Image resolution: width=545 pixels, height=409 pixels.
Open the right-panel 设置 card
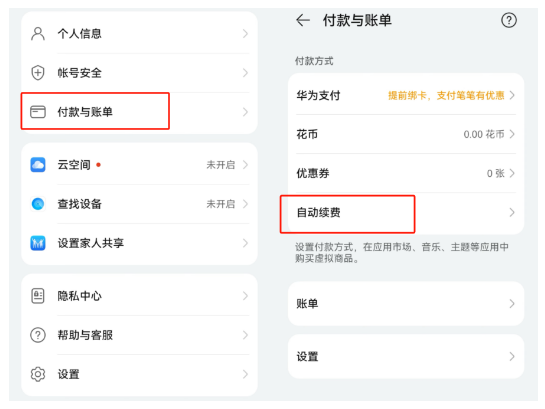coord(406,357)
